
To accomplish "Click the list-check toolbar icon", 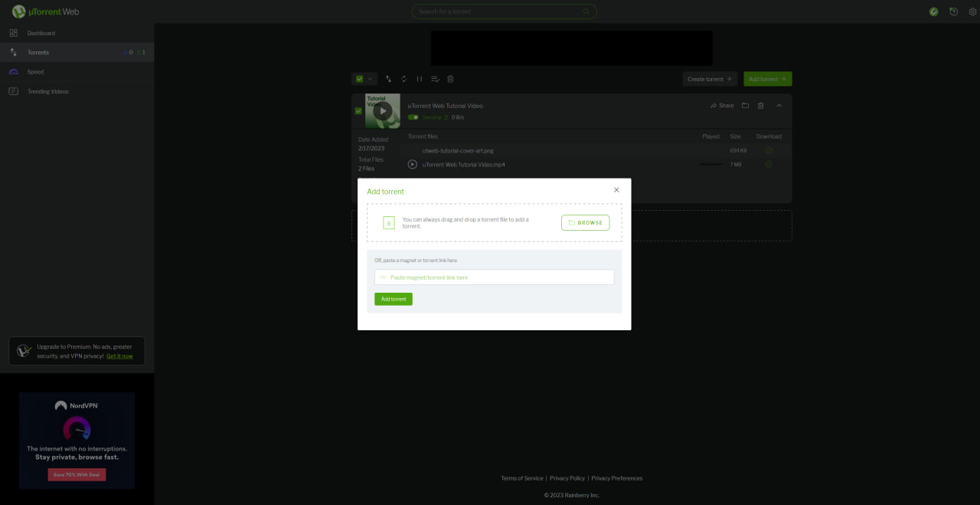I will click(x=435, y=79).
